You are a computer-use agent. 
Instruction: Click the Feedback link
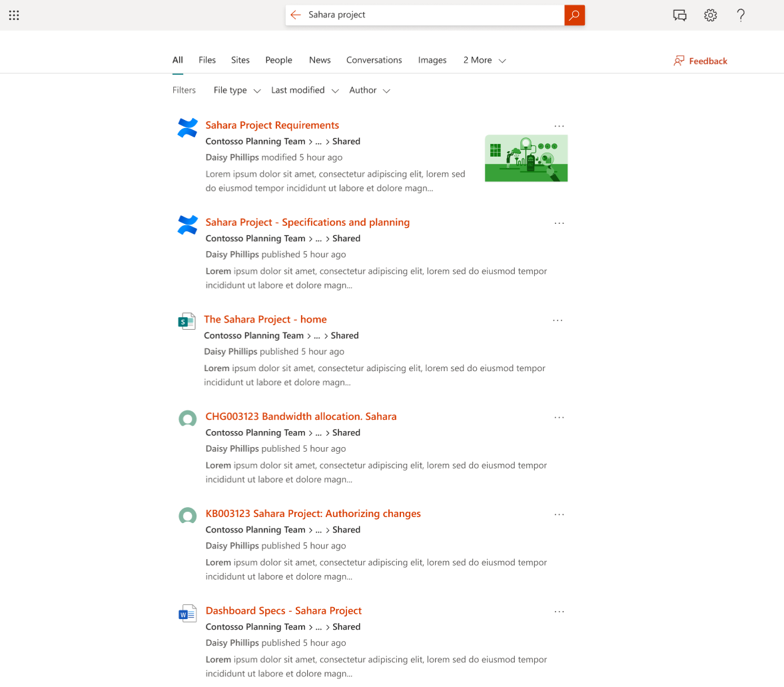(x=708, y=61)
